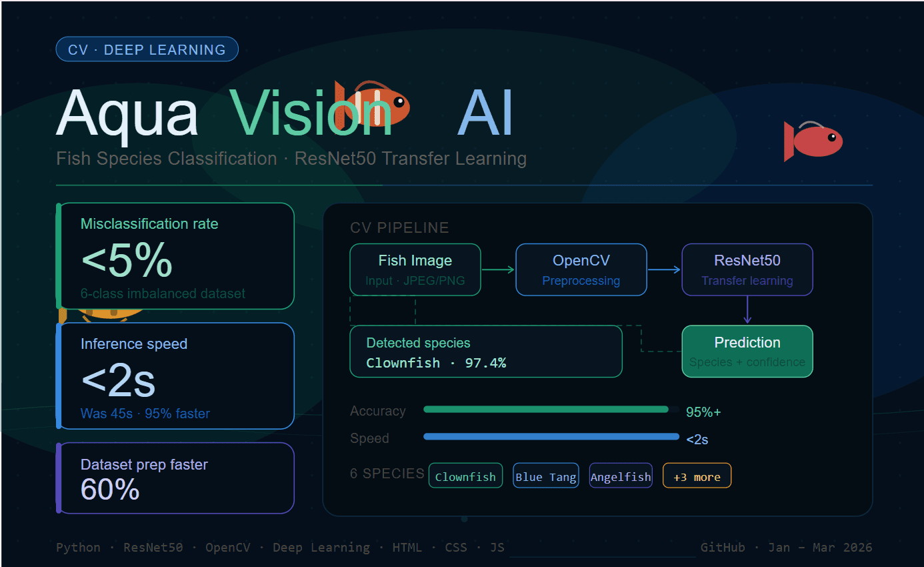Select the Blue Tang species tag
The width and height of the screenshot is (924, 567).
coord(546,476)
